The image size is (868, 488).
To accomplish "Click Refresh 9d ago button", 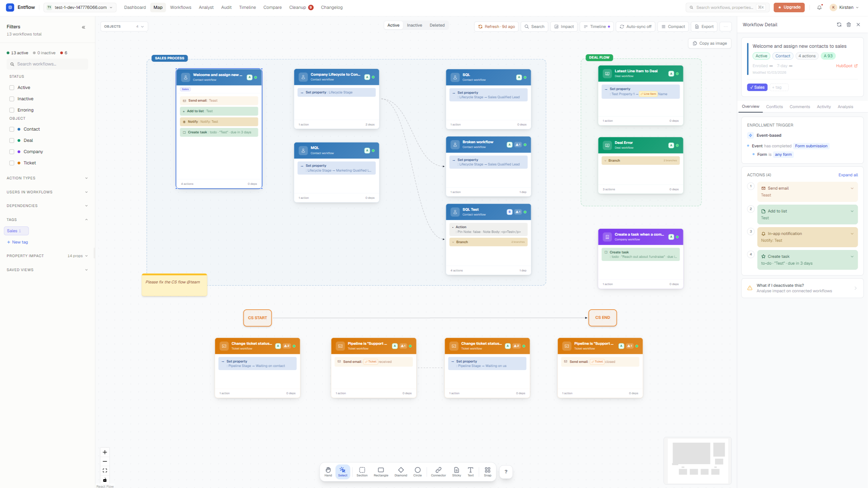I will (x=496, y=27).
